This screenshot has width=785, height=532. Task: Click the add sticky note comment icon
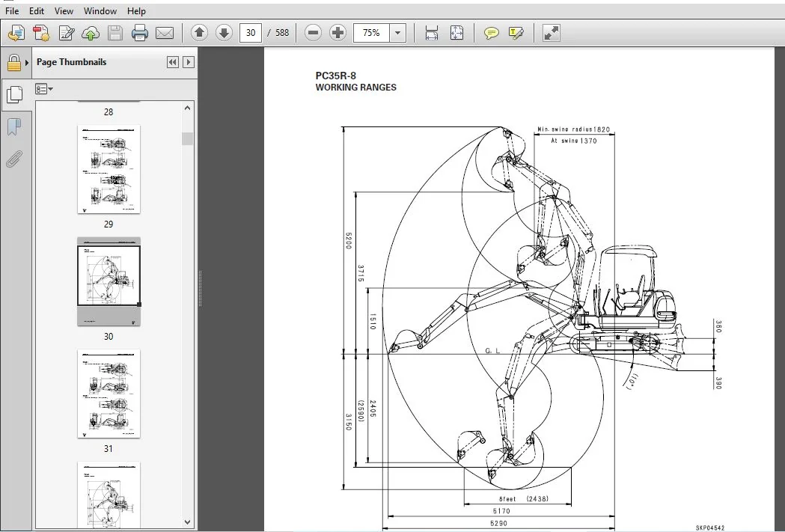point(491,33)
